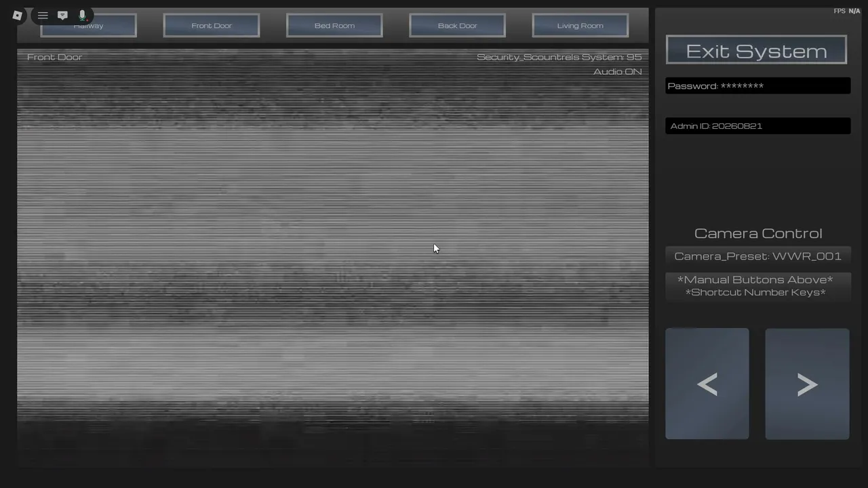The height and width of the screenshot is (488, 868).
Task: Switch to the Living Room camera
Action: (x=580, y=26)
